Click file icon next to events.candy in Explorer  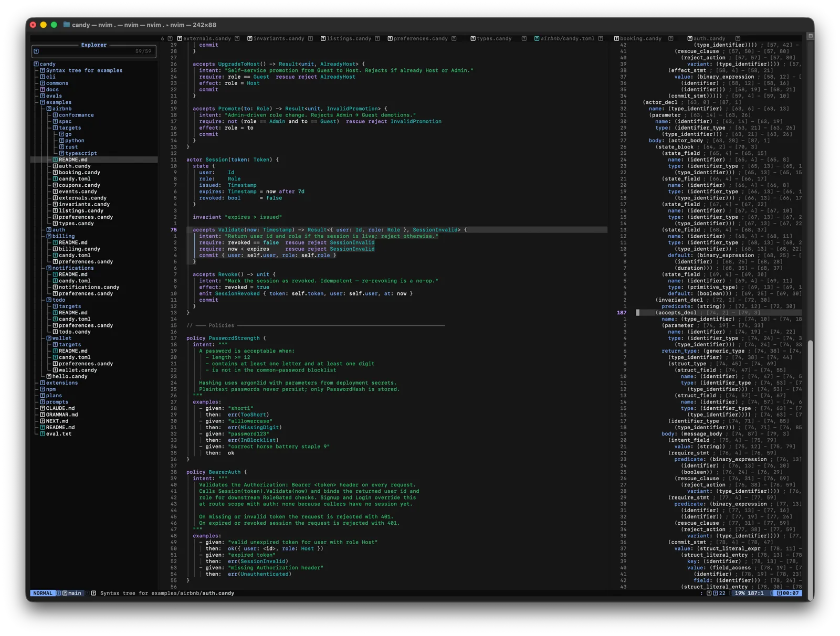55,192
